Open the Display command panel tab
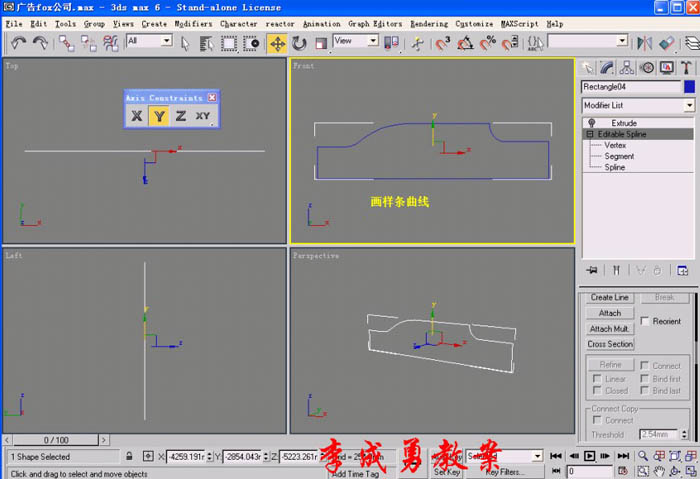 click(x=667, y=68)
